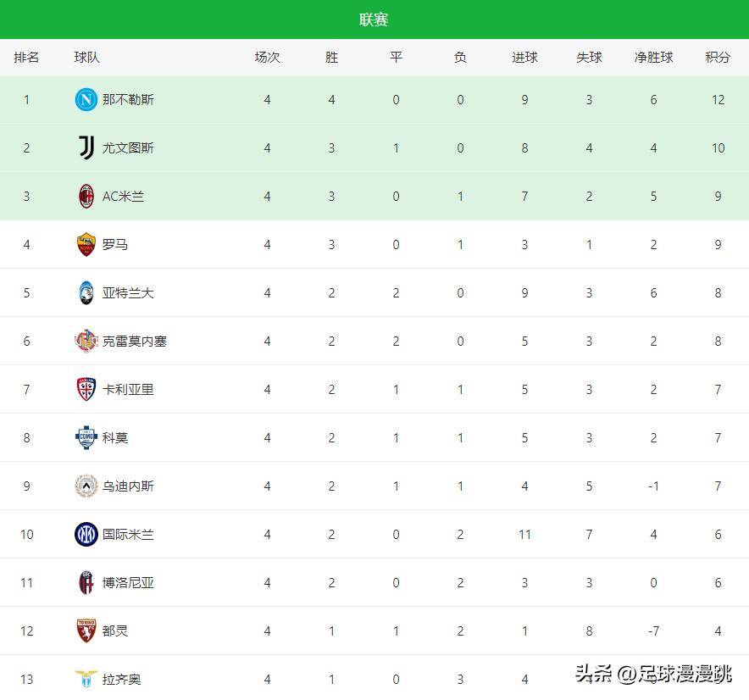This screenshot has height=700, width=749.
Task: Click the AC Milan crest icon
Action: click(x=86, y=197)
